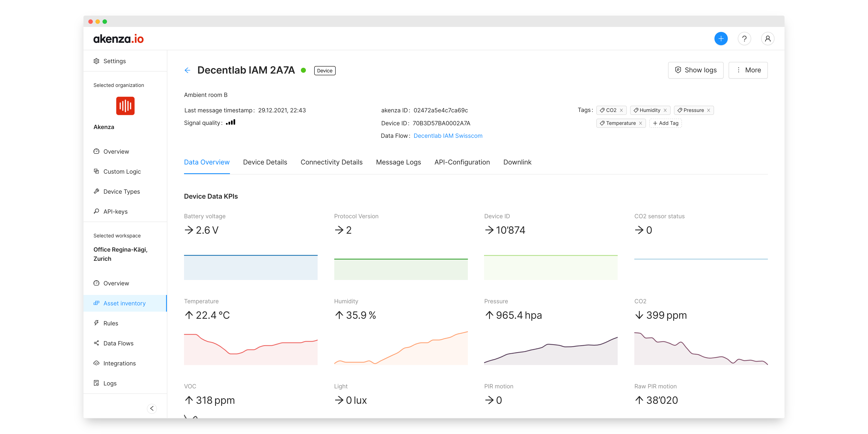
Task: Click the Humidity tag label
Action: click(x=650, y=110)
